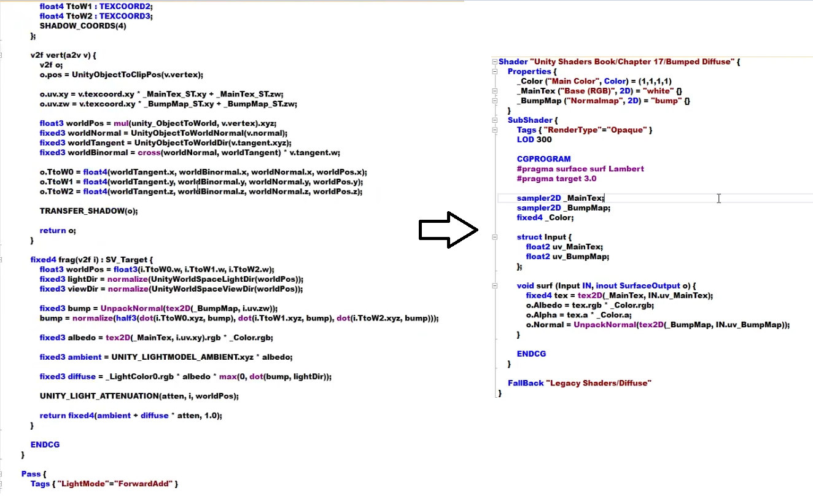The image size is (813, 504).
Task: Click the ENDCG keyword in the right editor
Action: coord(531,354)
